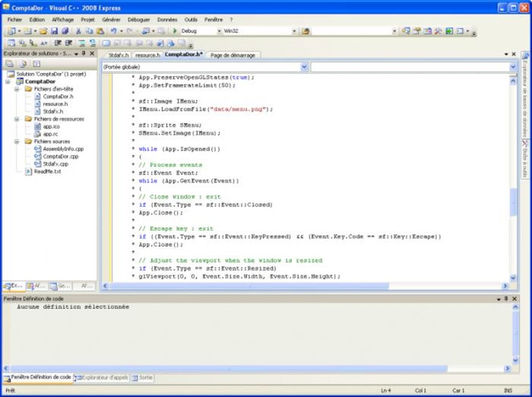Click the Undo arrow icon
Screen dimensions: 532x397
coord(113,31)
